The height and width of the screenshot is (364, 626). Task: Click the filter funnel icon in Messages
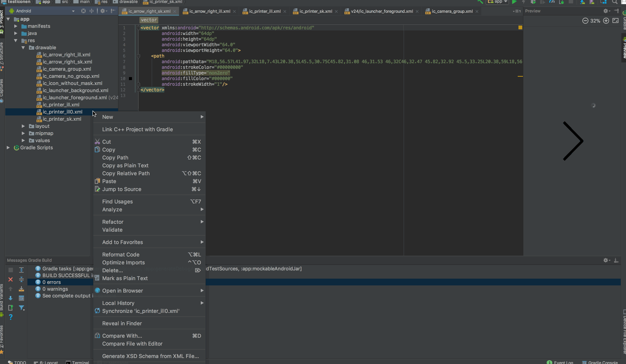point(21,308)
